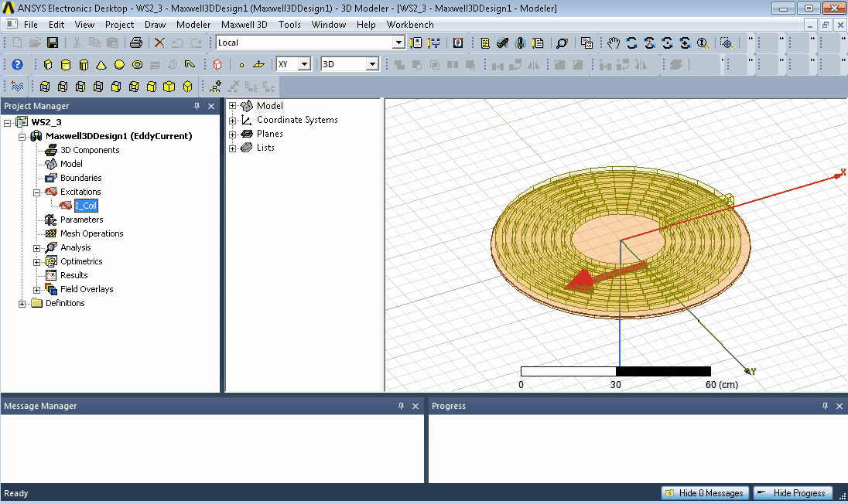Toggle pin on Project Manager panel
The width and height of the screenshot is (848, 504).
197,106
